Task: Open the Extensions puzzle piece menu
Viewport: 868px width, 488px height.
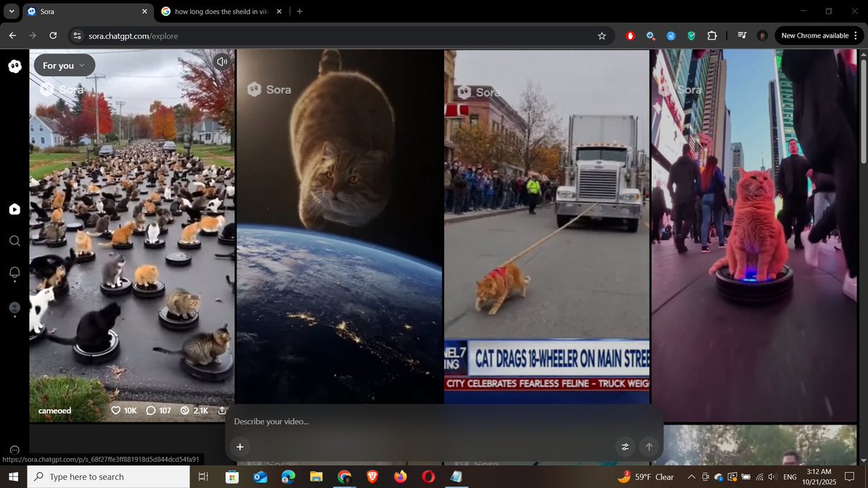Action: 712,35
